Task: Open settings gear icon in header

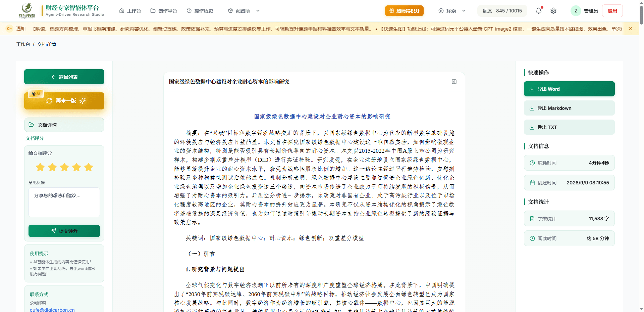Action: coord(553,11)
